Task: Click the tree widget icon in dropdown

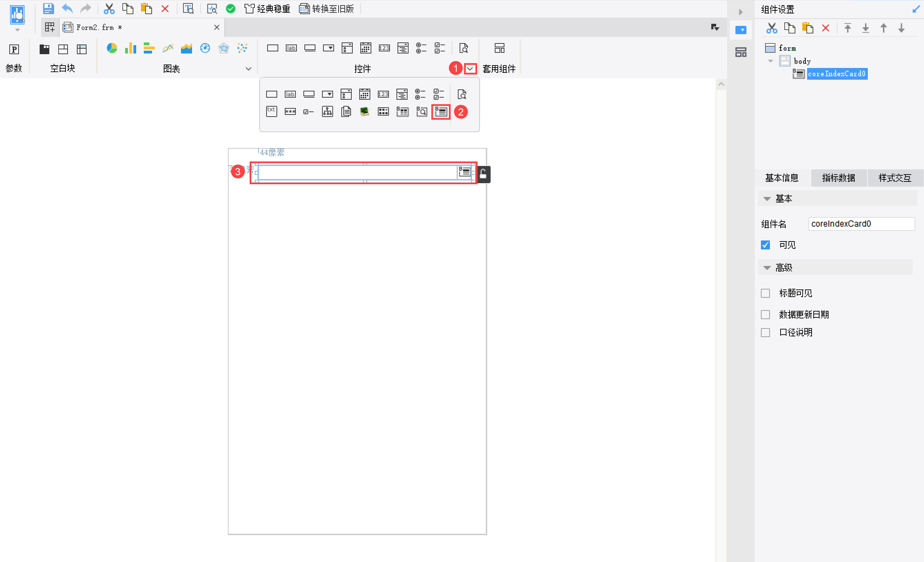Action: click(x=327, y=112)
